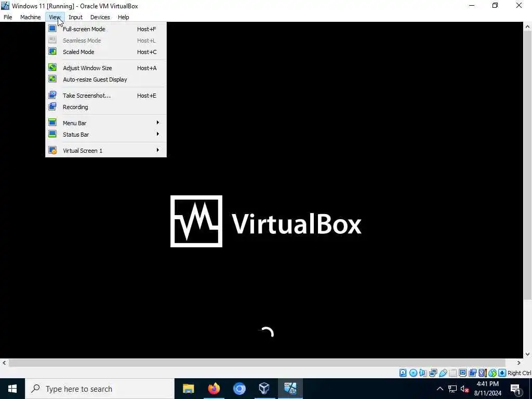Open the Devices menu
This screenshot has height=399, width=532.
(100, 17)
